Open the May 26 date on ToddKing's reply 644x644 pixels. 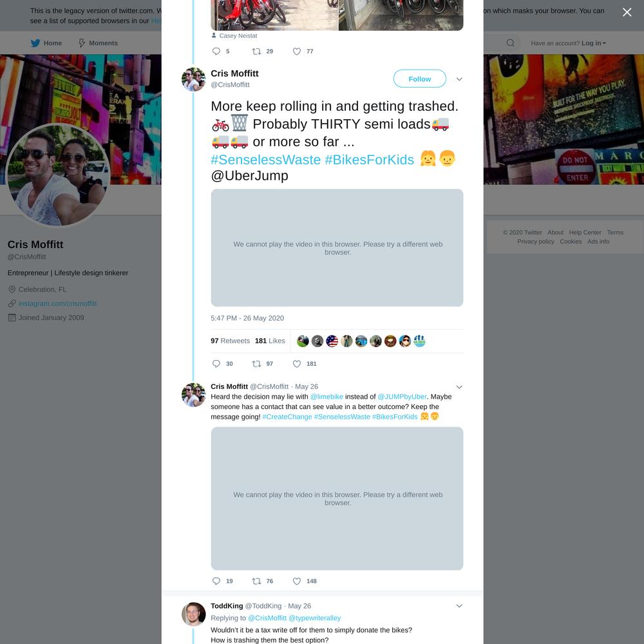[x=299, y=606]
